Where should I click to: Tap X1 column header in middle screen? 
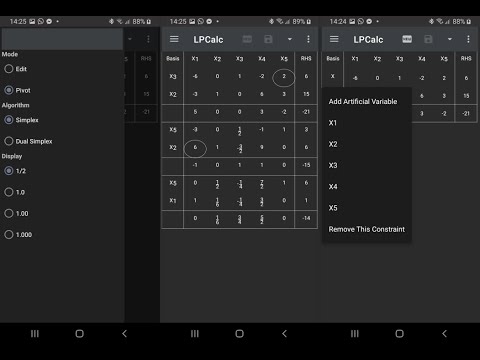click(x=195, y=59)
